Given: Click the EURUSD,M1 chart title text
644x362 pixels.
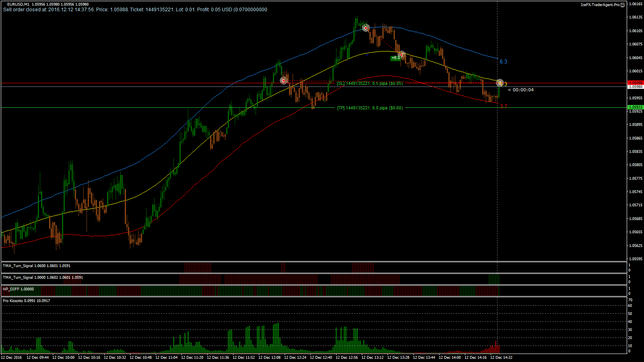Looking at the screenshot, I should pos(18,4).
